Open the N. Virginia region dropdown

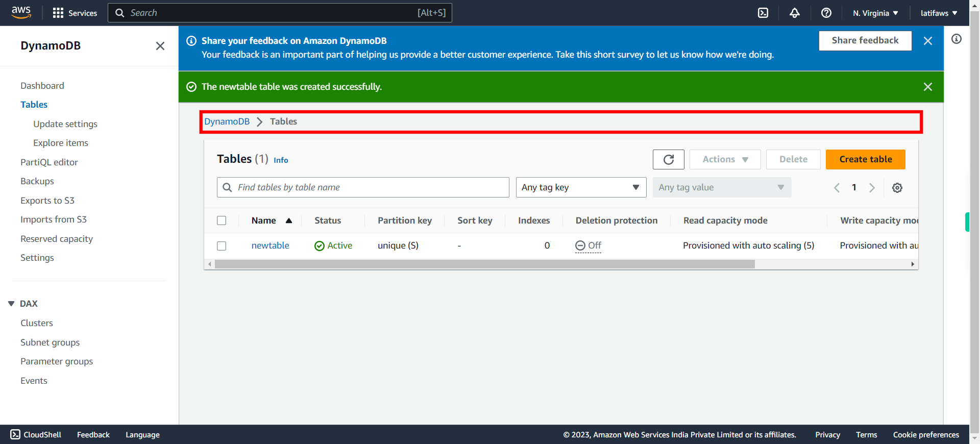(x=875, y=13)
